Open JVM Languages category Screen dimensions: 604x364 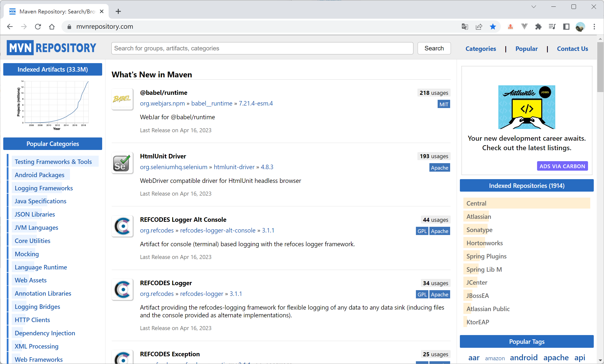pos(36,228)
